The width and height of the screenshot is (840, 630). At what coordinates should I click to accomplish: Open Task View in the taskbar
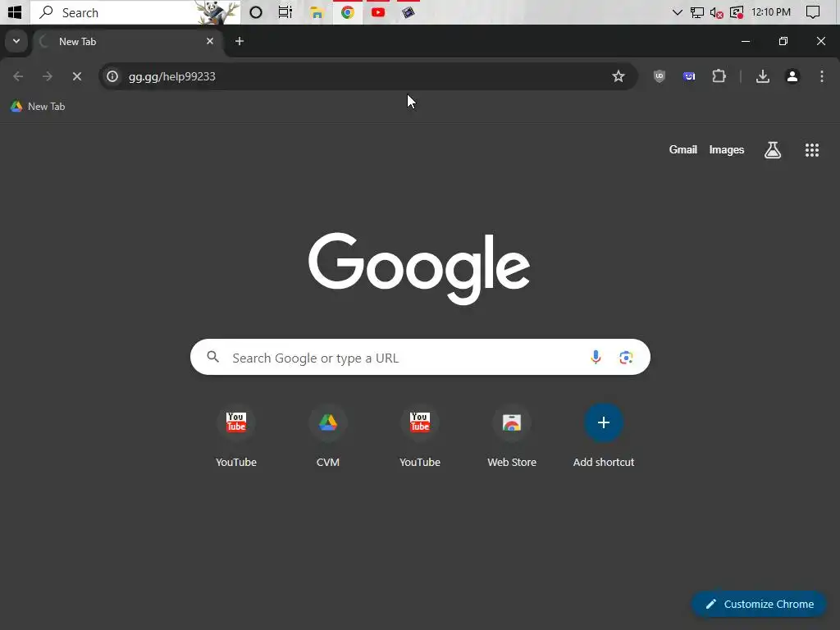coord(285,11)
